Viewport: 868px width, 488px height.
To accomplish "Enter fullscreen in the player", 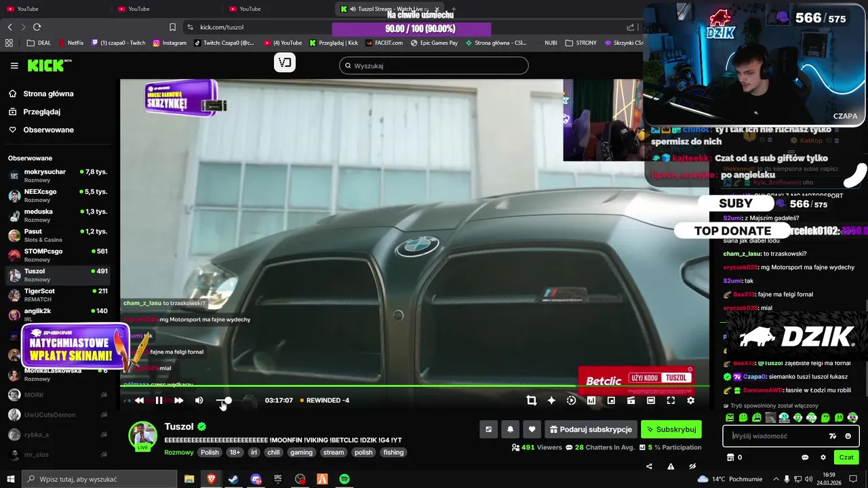I will (671, 401).
